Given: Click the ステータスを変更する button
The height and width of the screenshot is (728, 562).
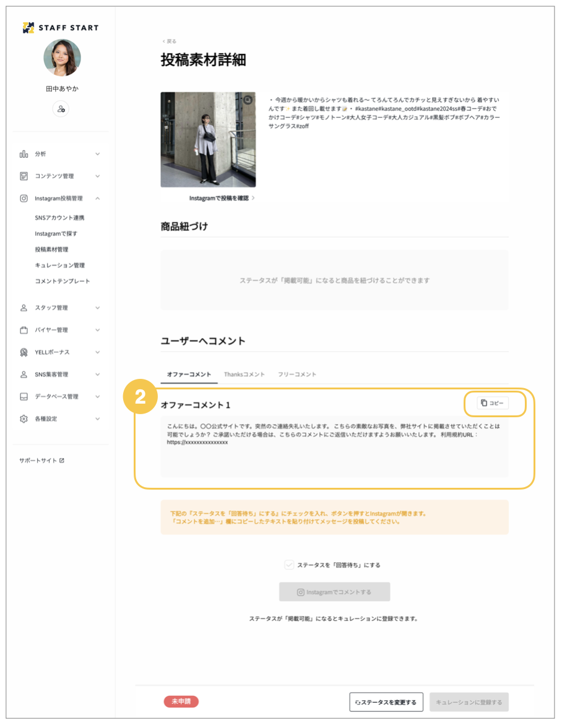Looking at the screenshot, I should 386,702.
